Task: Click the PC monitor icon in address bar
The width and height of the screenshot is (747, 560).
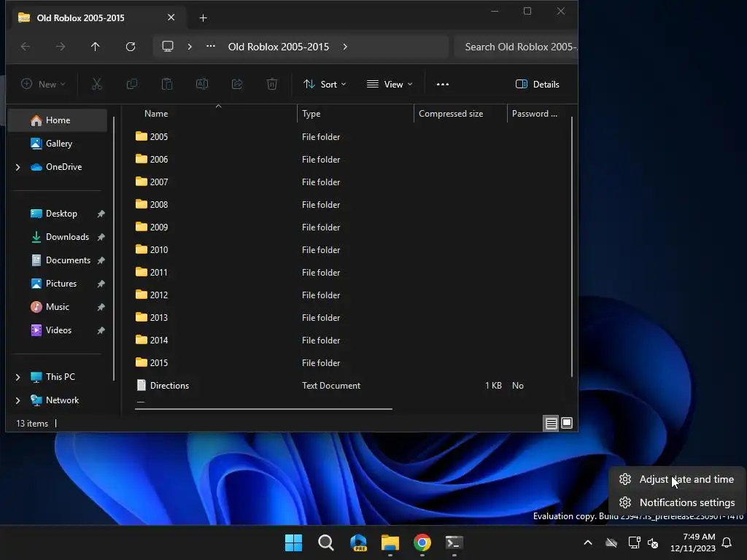Action: (168, 47)
